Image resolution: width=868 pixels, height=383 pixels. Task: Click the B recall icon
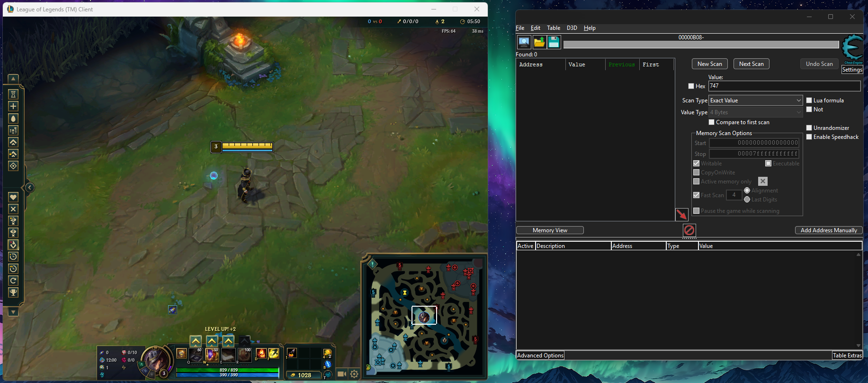pos(328,364)
